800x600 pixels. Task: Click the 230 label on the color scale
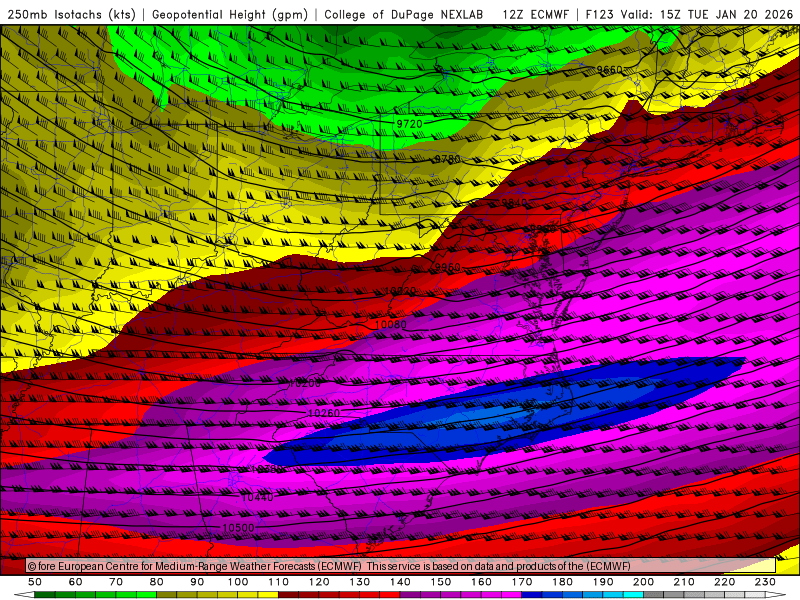coord(765,582)
